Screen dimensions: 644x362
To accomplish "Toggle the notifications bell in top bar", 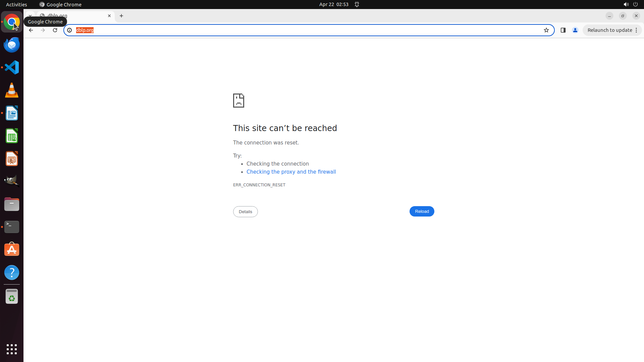I will click(357, 4).
